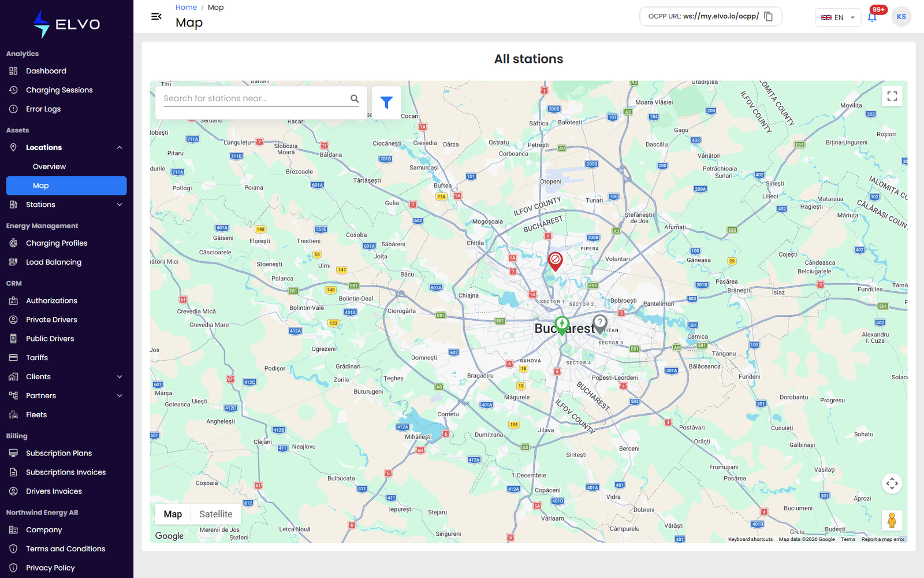This screenshot has width=924, height=578.
Task: Click the All stations heading
Action: point(528,59)
